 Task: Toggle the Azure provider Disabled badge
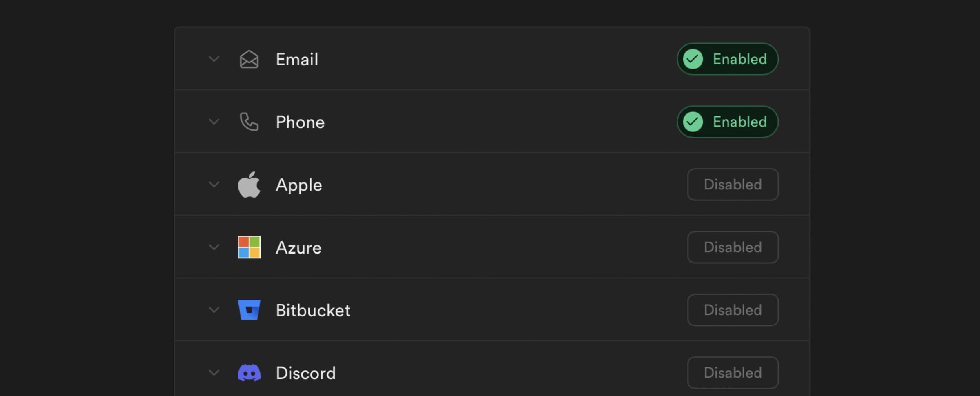tap(733, 247)
